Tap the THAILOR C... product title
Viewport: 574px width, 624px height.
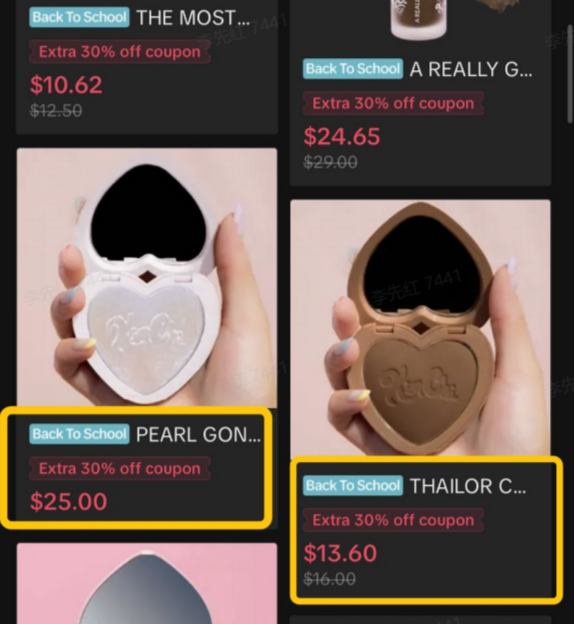(468, 486)
